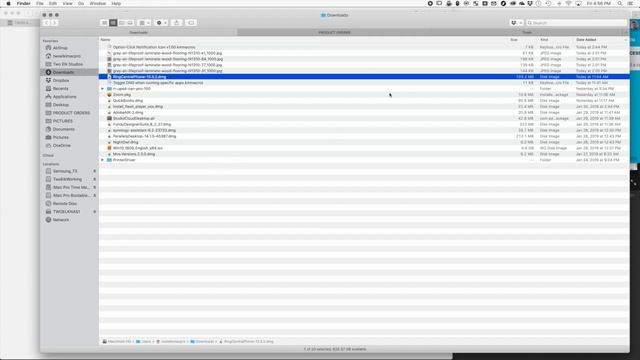Screen dimensions: 640x360
Task: Go forward with the right arrow button
Action: coord(54,23)
